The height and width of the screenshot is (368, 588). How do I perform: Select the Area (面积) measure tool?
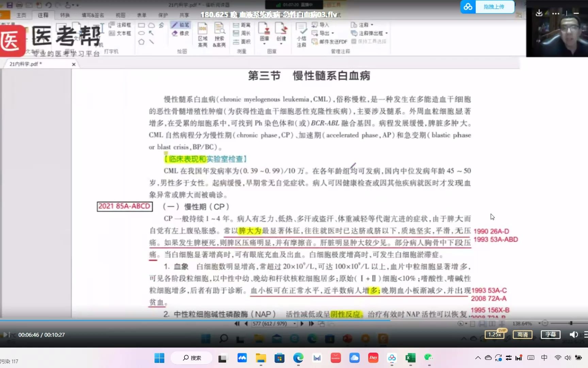click(242, 42)
